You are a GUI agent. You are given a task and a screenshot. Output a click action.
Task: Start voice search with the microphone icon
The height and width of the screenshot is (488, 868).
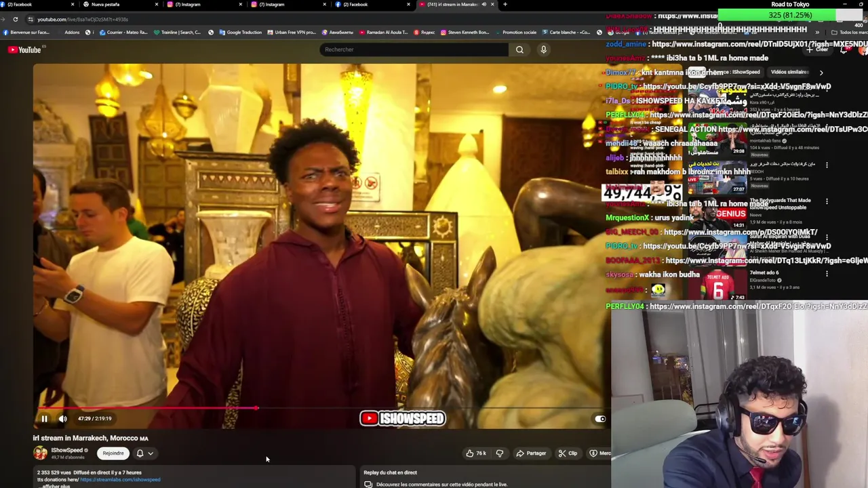(543, 49)
